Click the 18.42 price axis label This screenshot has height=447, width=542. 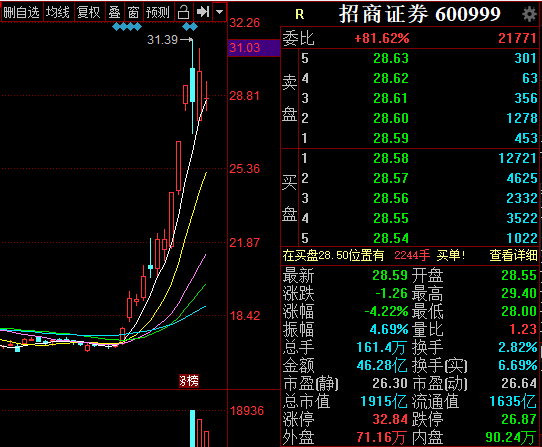[244, 316]
